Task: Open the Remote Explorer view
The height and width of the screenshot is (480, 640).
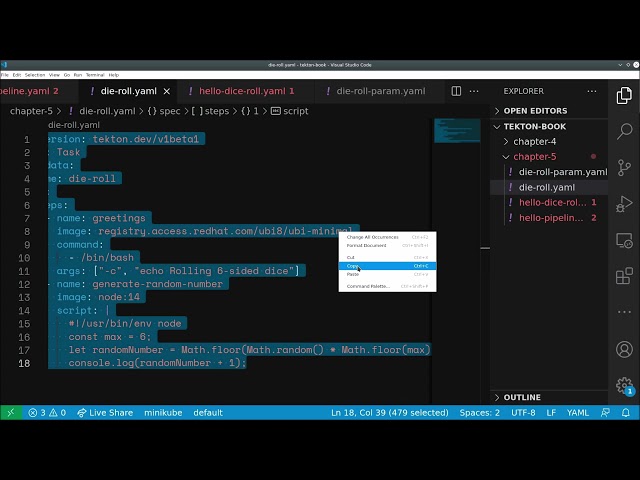Action: (624, 240)
